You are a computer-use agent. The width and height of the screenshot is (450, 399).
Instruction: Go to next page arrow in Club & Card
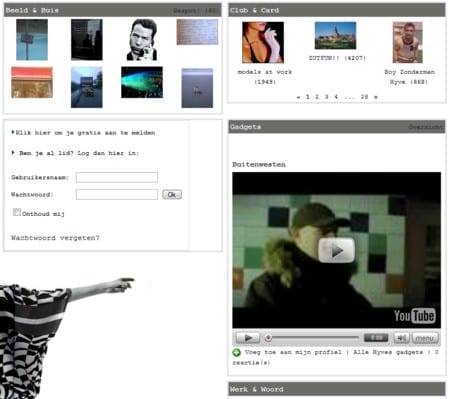point(376,97)
